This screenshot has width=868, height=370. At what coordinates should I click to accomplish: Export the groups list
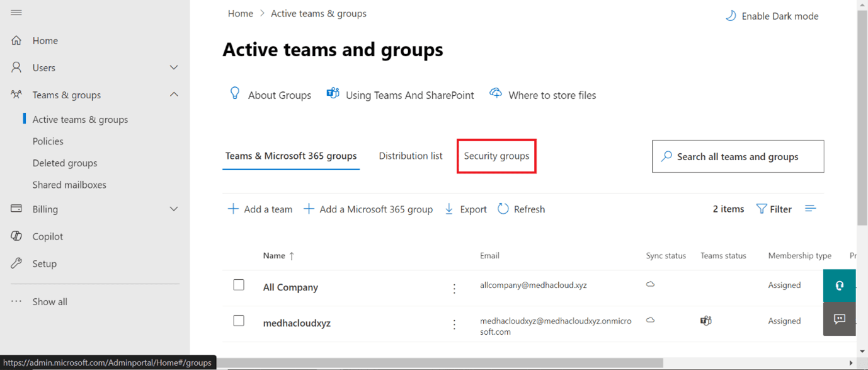tap(465, 209)
